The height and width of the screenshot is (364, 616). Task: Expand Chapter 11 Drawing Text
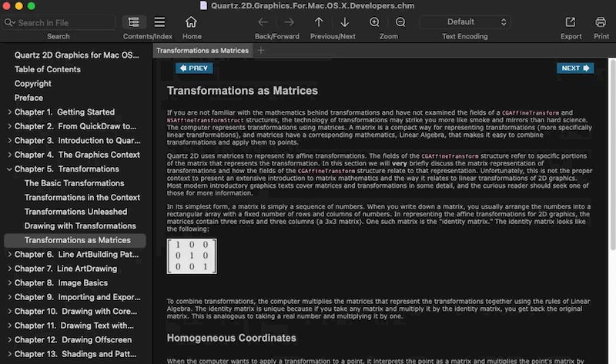pyautogui.click(x=9, y=326)
